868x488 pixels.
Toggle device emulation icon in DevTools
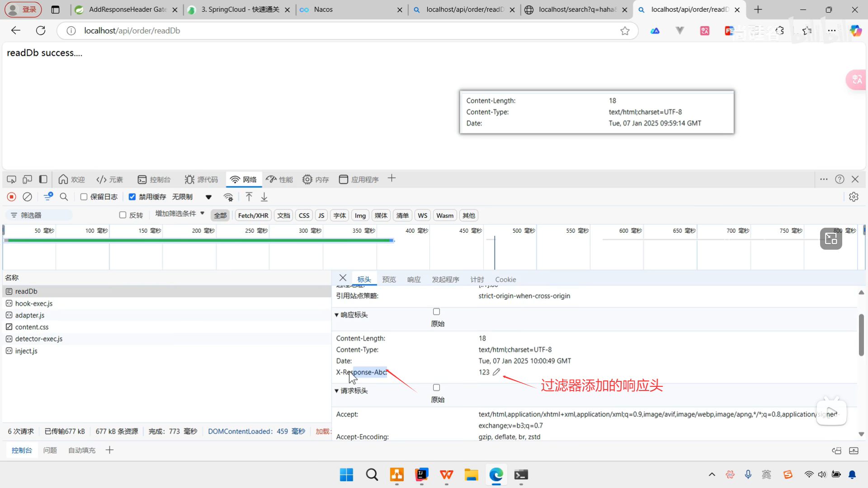[27, 179]
